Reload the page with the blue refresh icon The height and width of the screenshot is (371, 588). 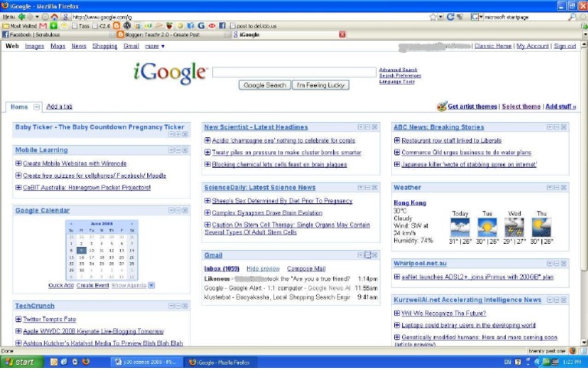point(450,17)
